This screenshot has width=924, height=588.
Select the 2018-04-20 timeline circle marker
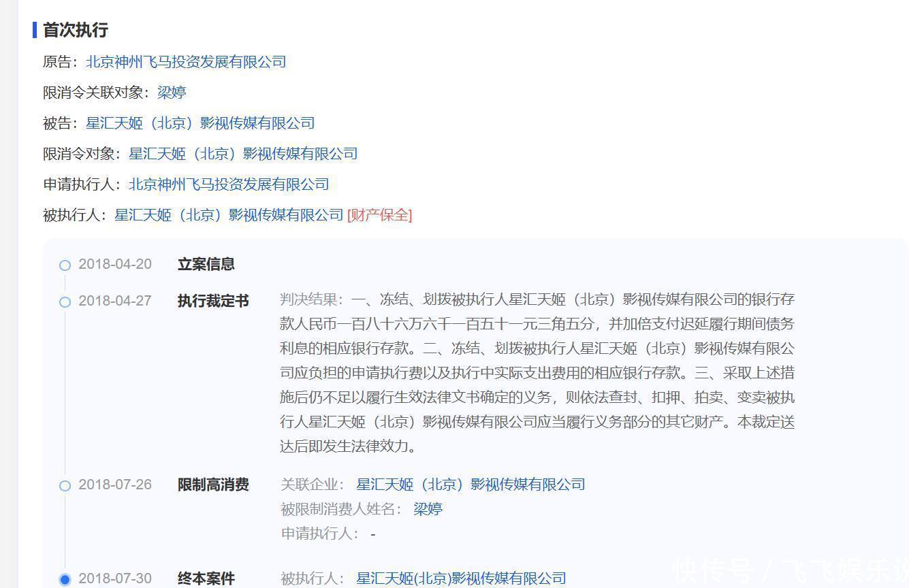coord(65,265)
